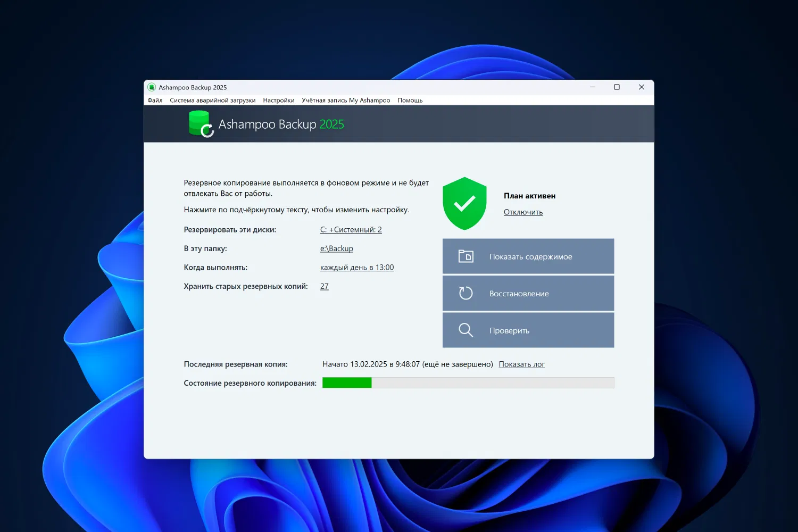Click the Ashampoo Backup title bar app icon

pos(152,87)
